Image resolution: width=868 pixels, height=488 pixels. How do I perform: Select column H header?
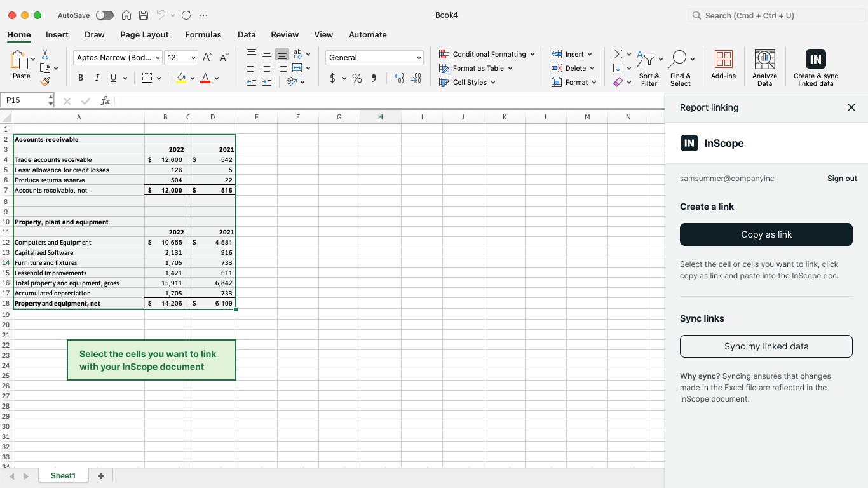tap(380, 117)
